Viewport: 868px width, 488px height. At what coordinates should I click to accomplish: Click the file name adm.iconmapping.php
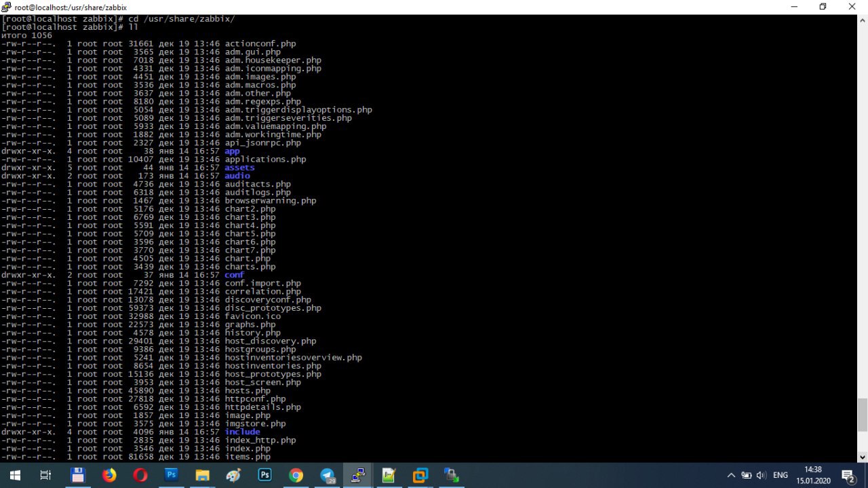[273, 69]
